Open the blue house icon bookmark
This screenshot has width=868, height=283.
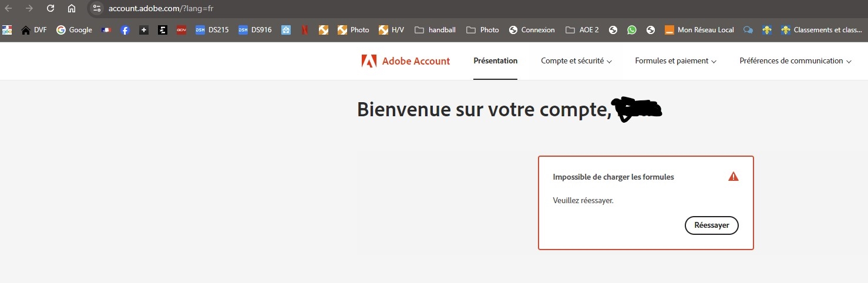[286, 30]
